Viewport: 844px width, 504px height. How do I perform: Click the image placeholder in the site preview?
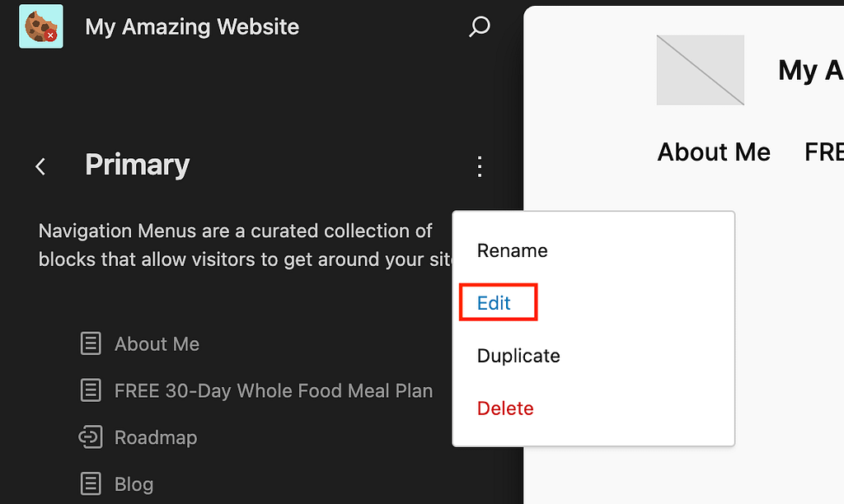(x=700, y=69)
